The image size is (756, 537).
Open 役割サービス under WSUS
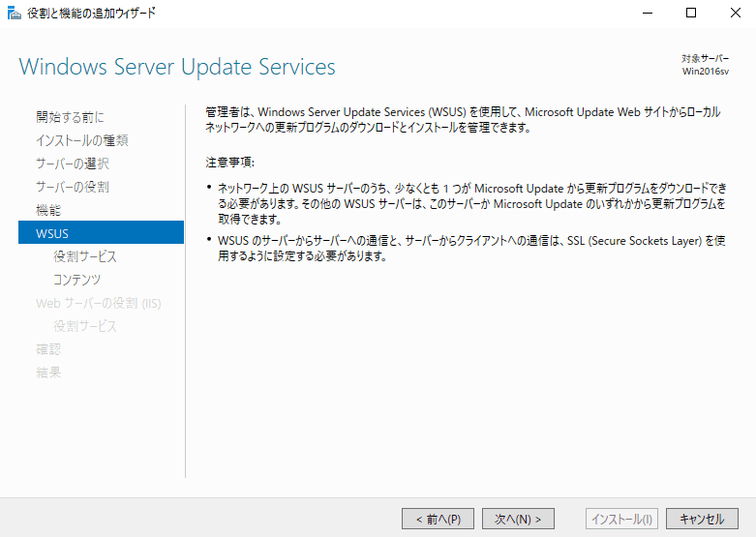pos(85,256)
